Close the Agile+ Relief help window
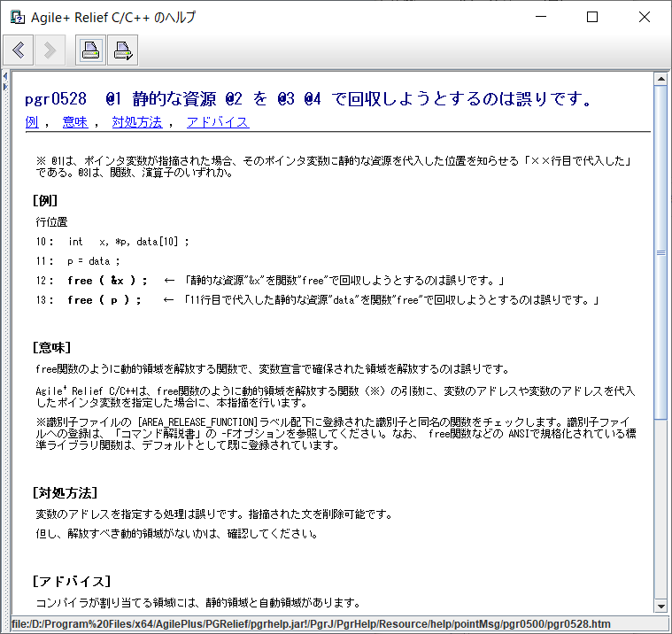Screen dimensions: 672x634 coord(645,17)
